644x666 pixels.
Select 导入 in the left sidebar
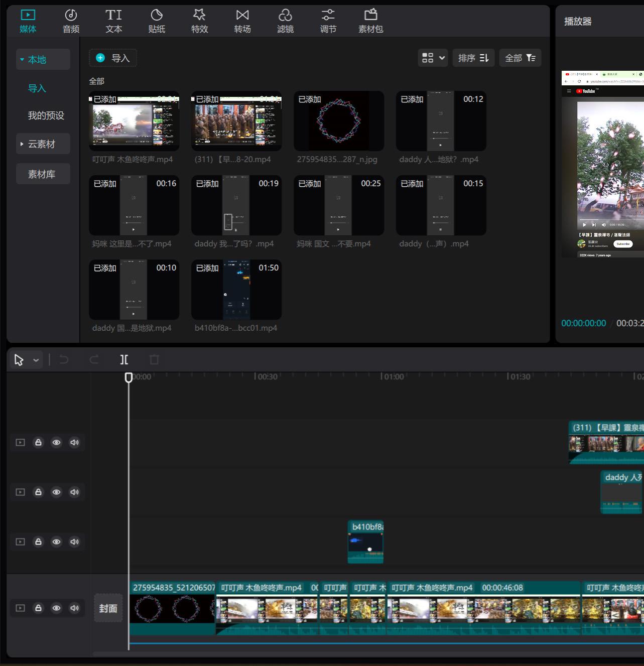tap(37, 88)
